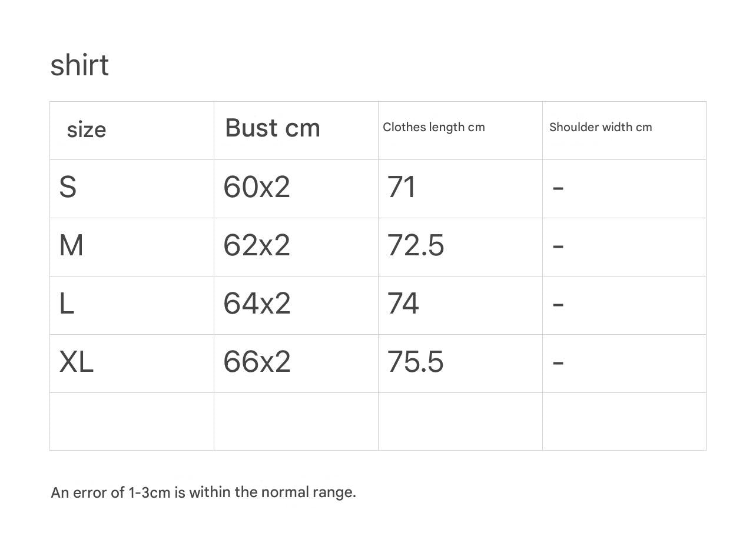Select the L size cell
Viewport: 756px width, 543px height.
(x=67, y=304)
